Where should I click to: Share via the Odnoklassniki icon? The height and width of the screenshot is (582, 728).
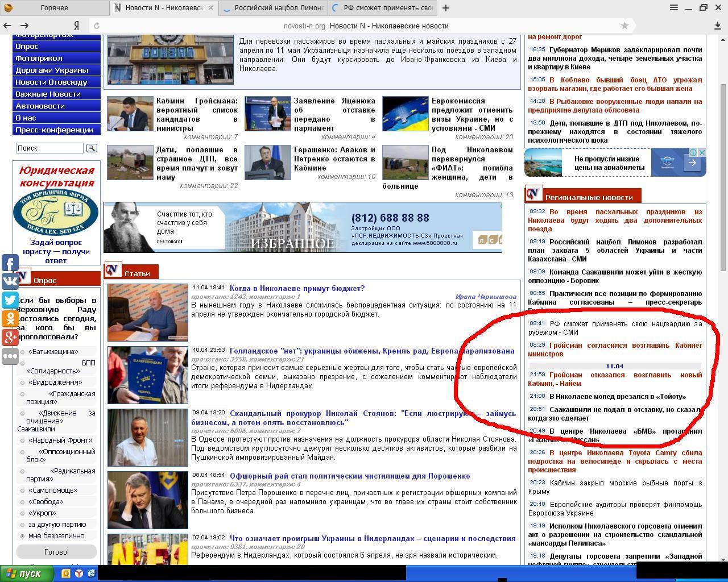pos(10,318)
